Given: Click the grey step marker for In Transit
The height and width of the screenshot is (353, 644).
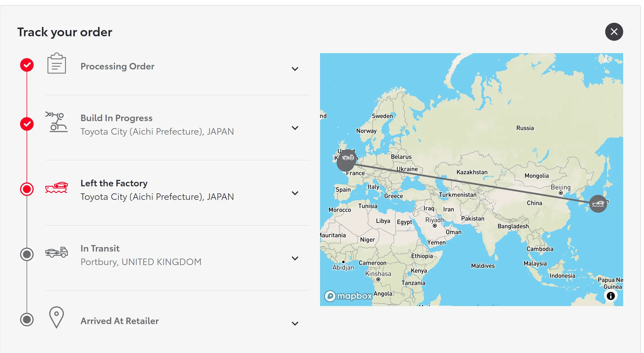Looking at the screenshot, I should 27,254.
